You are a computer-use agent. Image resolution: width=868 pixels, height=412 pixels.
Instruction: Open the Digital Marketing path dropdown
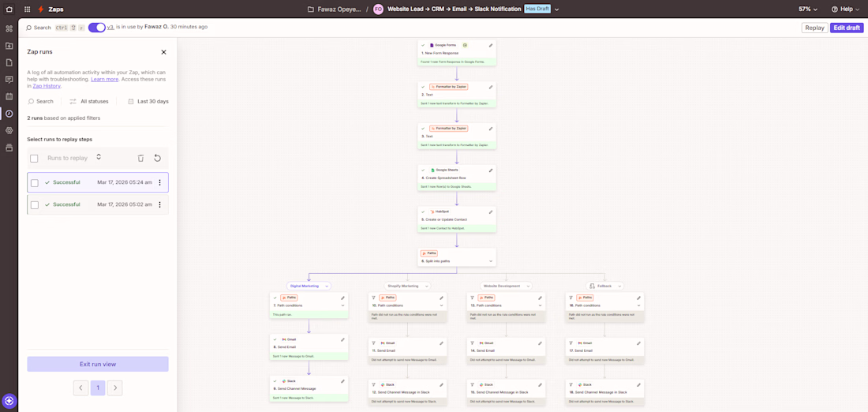pyautogui.click(x=309, y=287)
